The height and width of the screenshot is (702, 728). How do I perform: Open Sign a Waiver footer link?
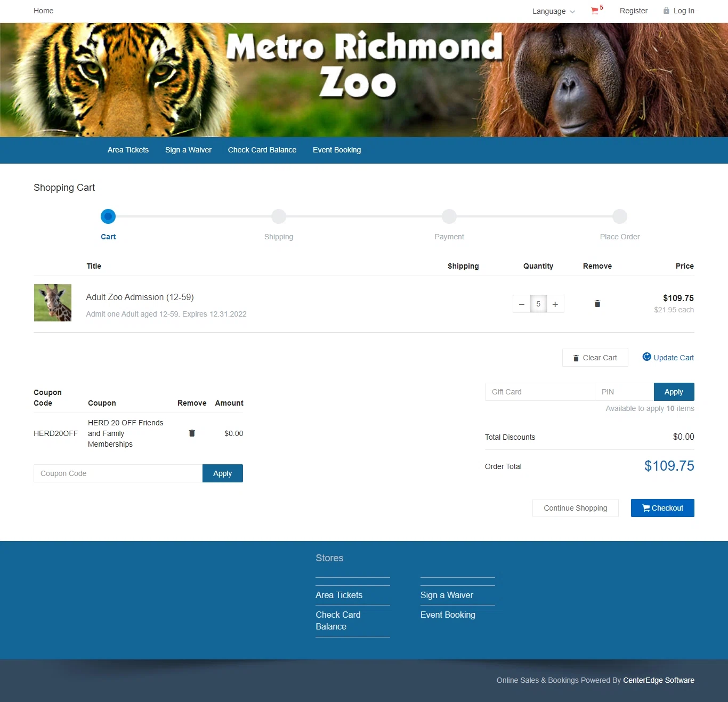click(447, 595)
